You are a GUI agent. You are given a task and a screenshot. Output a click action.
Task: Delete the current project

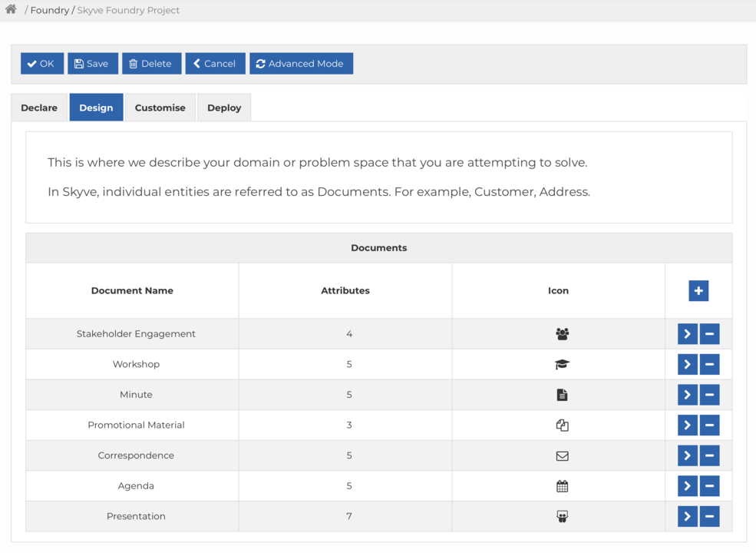(151, 63)
